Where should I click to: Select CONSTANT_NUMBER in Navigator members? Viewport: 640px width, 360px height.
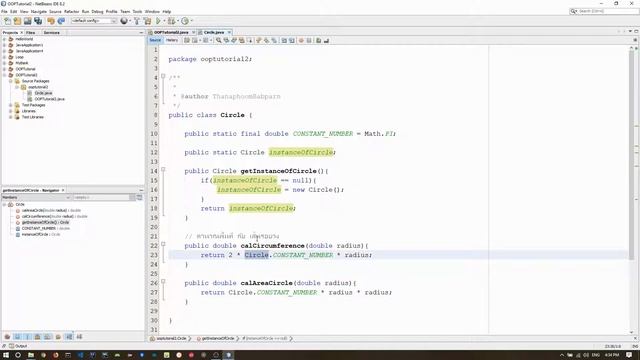point(45,229)
